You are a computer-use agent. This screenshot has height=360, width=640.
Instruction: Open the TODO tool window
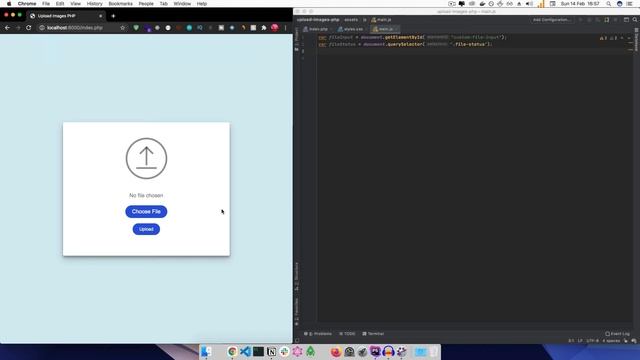[x=347, y=334]
